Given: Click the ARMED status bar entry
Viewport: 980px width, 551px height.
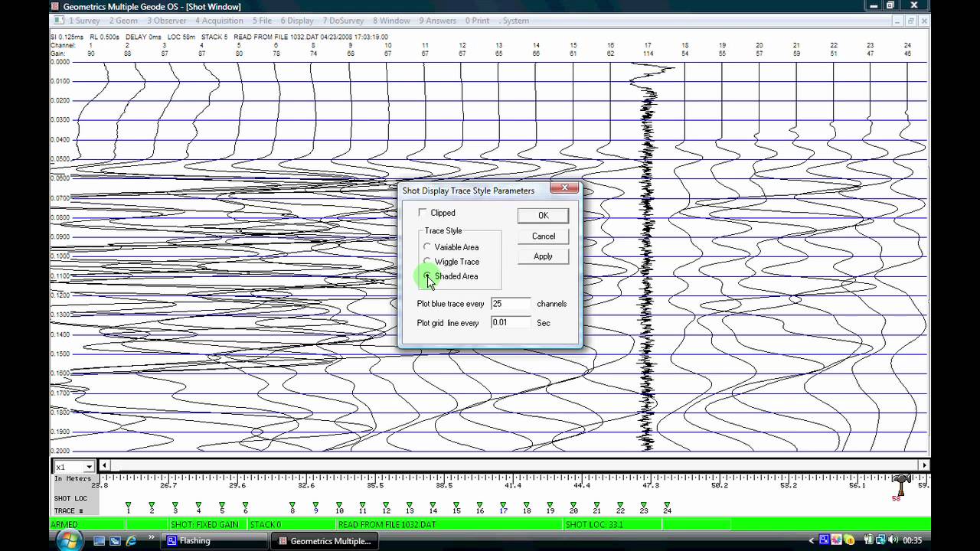Looking at the screenshot, I should click(86, 524).
